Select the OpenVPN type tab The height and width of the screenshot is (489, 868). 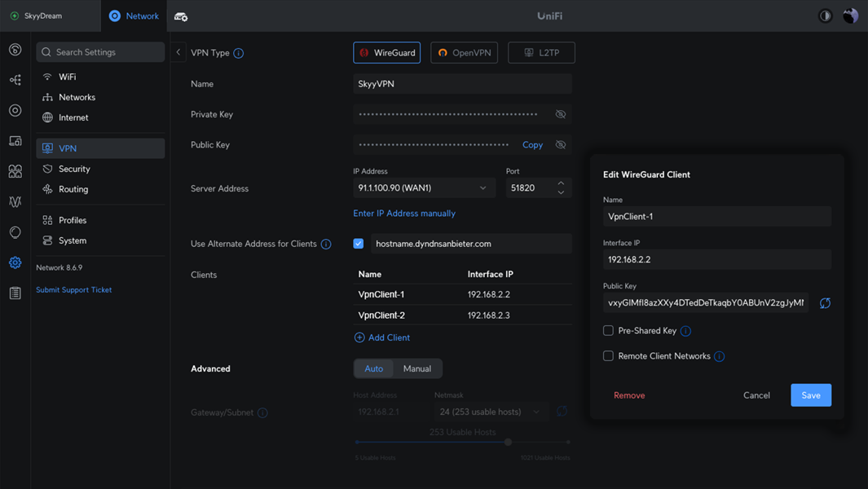[464, 53]
